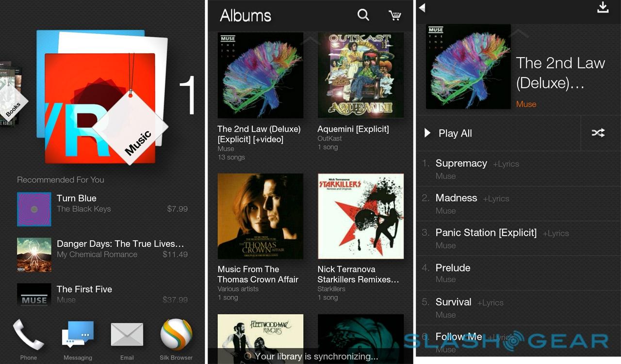Open the shopping cart store icon

[x=395, y=16]
